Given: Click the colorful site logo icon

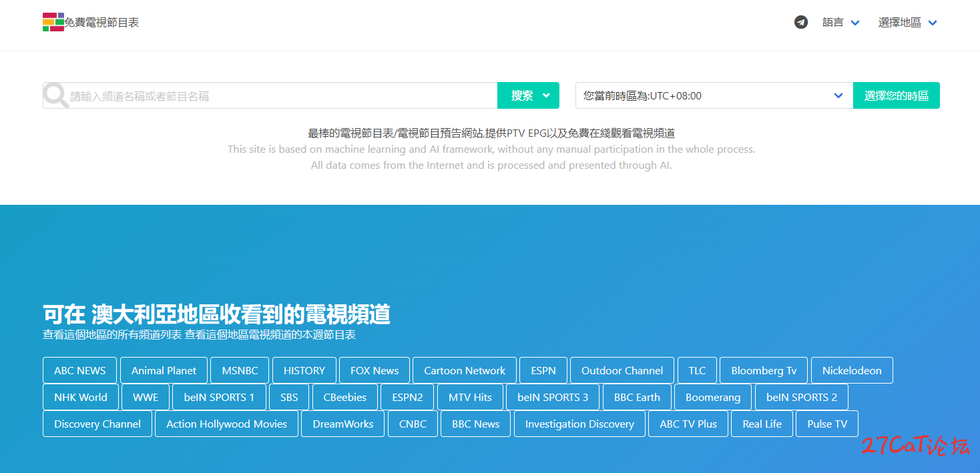Looking at the screenshot, I should (x=53, y=22).
